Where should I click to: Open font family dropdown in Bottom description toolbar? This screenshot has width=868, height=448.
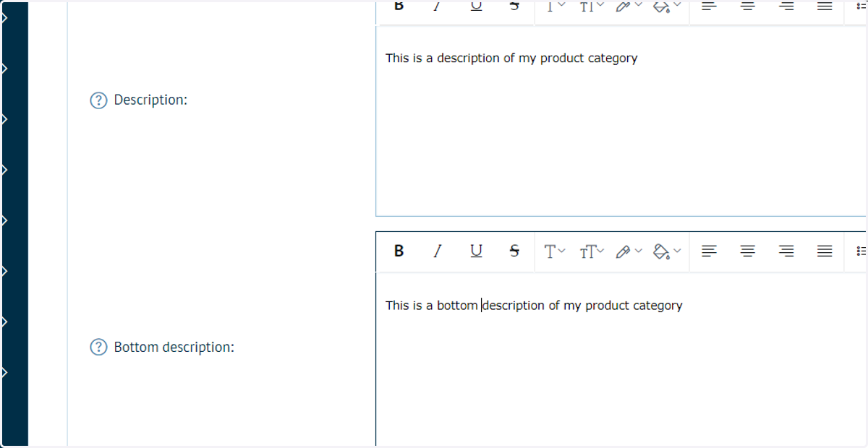tap(555, 251)
